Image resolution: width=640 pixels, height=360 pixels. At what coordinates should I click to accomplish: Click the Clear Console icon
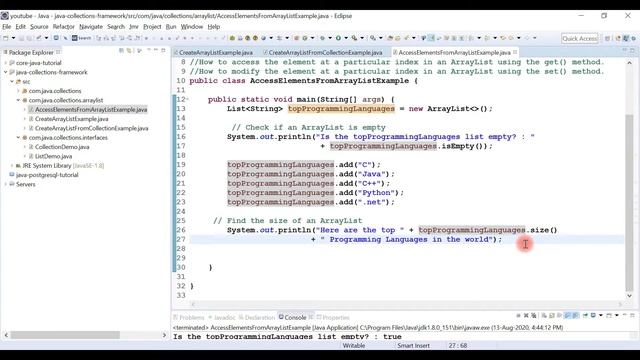click(544, 316)
